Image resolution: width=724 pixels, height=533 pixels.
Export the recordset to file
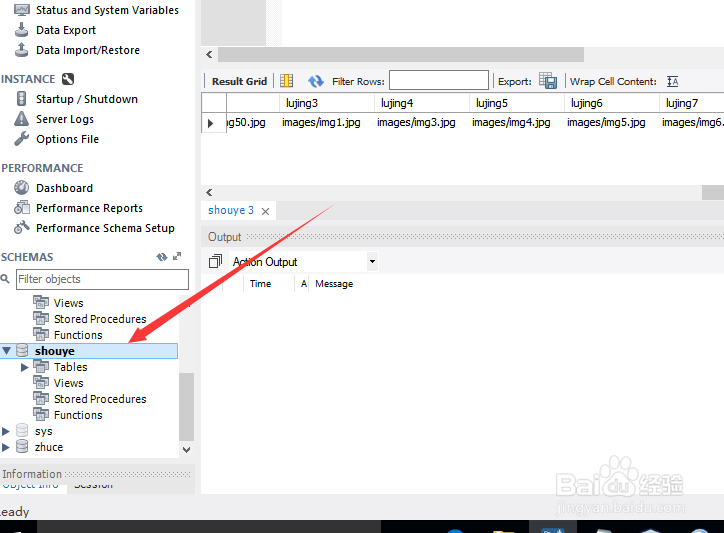coord(548,81)
